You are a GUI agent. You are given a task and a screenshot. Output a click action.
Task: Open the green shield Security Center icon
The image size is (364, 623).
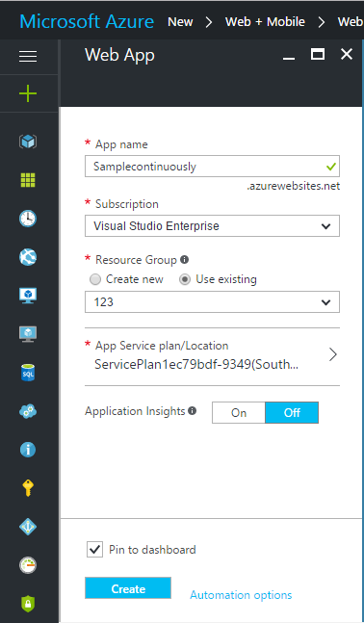click(x=28, y=604)
